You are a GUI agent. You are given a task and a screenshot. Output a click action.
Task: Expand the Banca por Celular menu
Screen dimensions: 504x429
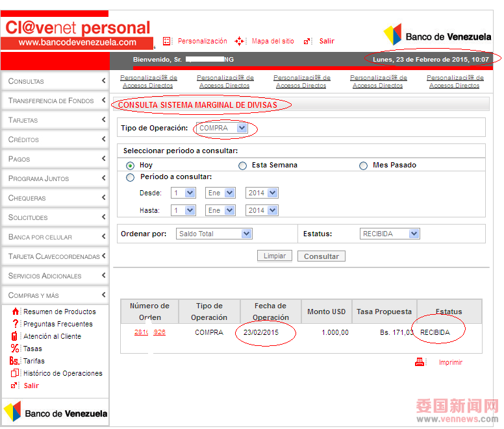[55, 237]
